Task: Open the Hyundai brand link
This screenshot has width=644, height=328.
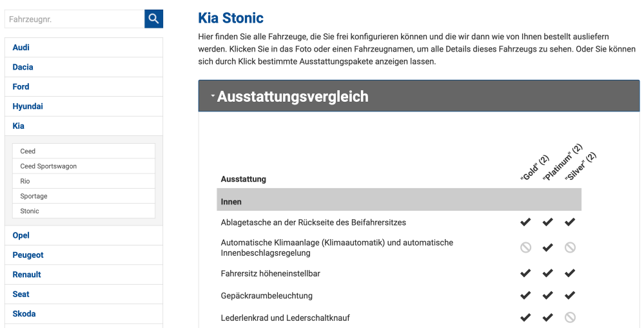Action: pyautogui.click(x=28, y=106)
